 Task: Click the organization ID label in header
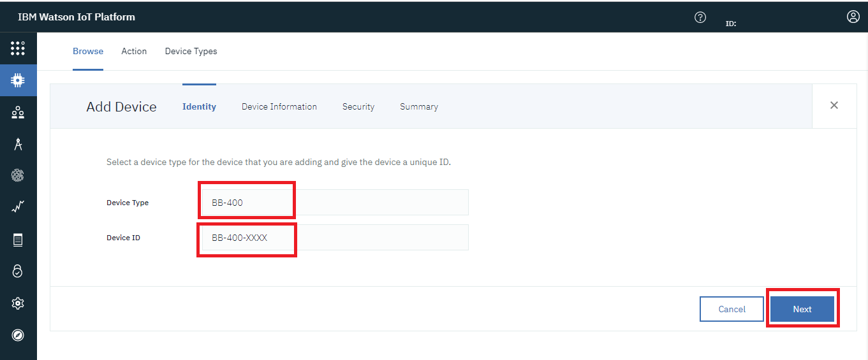click(x=731, y=24)
